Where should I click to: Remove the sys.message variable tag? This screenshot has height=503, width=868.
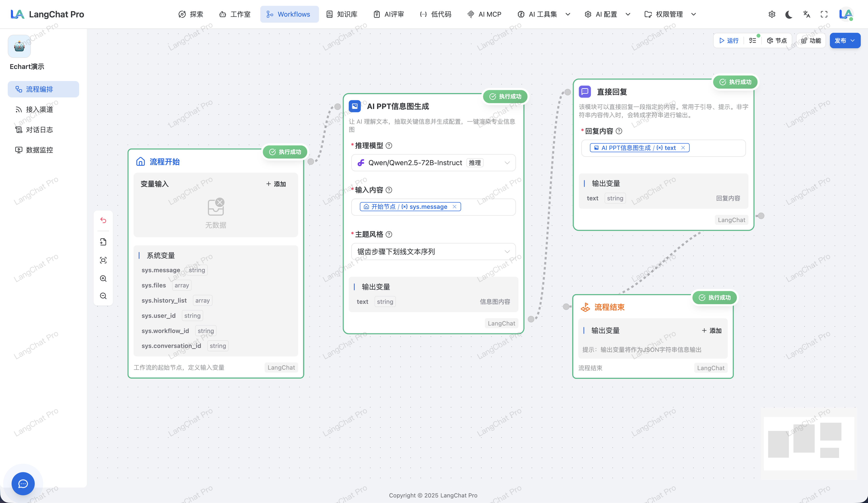pyautogui.click(x=454, y=207)
